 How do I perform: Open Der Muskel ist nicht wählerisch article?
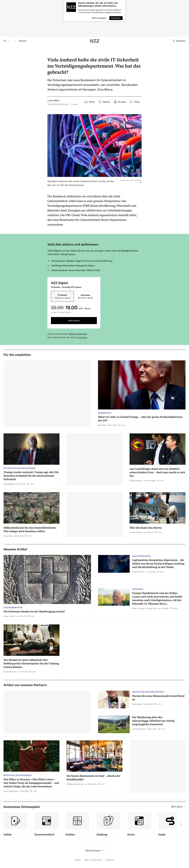pos(31,663)
